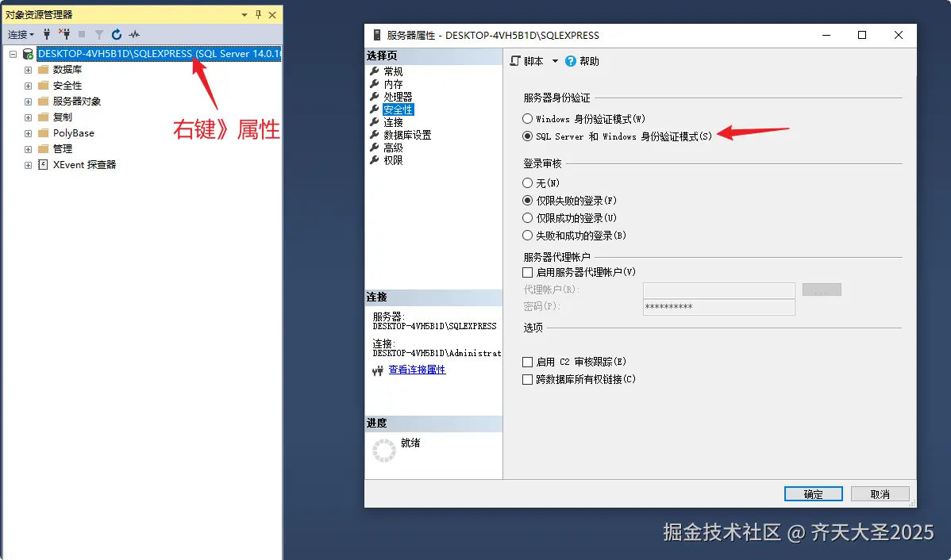Open the Object Explorer window position dropdown arrow
Image resolution: width=951 pixels, height=560 pixels.
click(x=244, y=15)
